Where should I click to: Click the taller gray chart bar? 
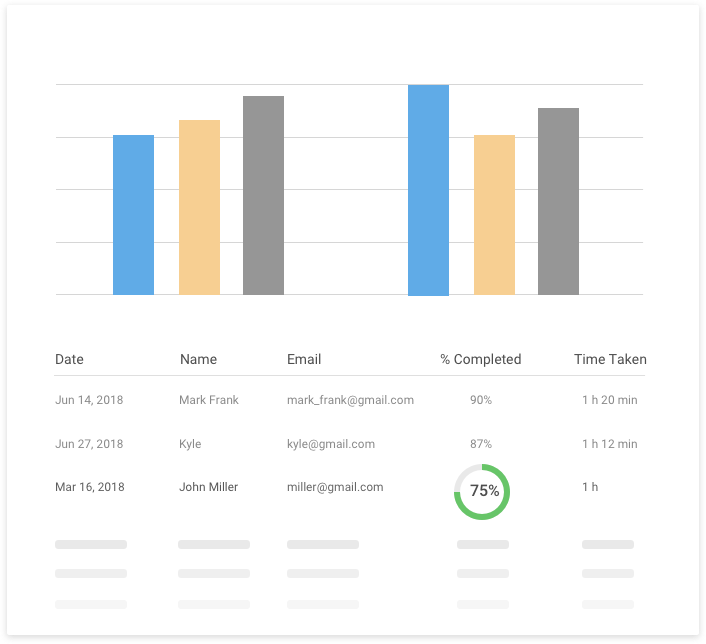pos(263,195)
